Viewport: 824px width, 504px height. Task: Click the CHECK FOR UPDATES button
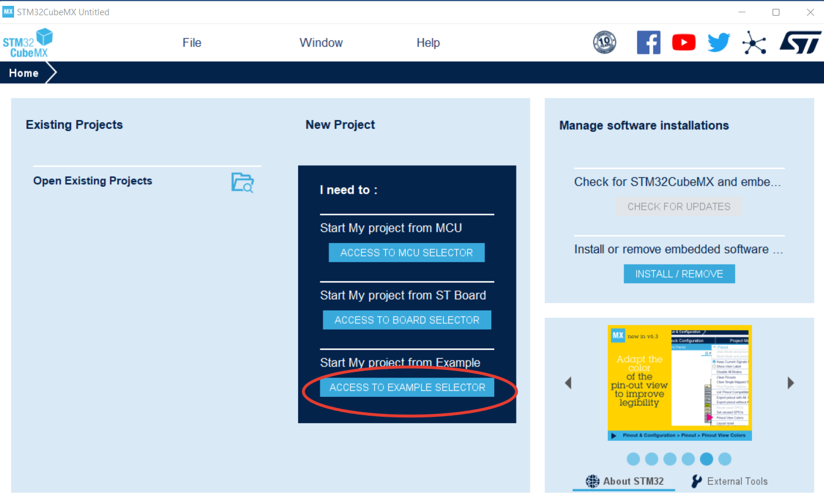click(679, 207)
